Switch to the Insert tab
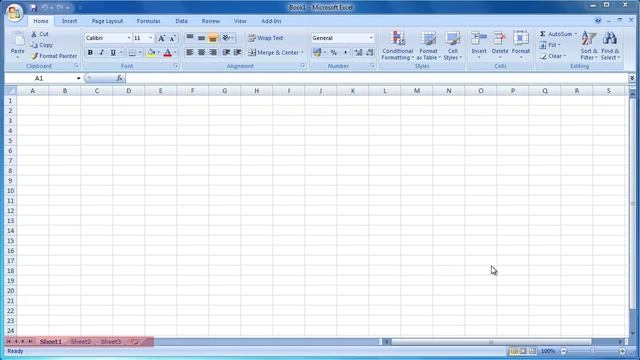The image size is (640, 360). 69,21
